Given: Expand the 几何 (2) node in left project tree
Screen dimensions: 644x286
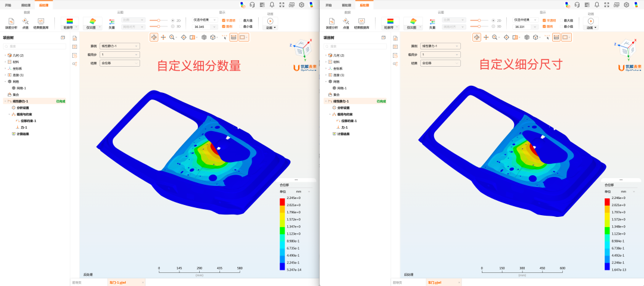Looking at the screenshot, I should tap(5, 55).
